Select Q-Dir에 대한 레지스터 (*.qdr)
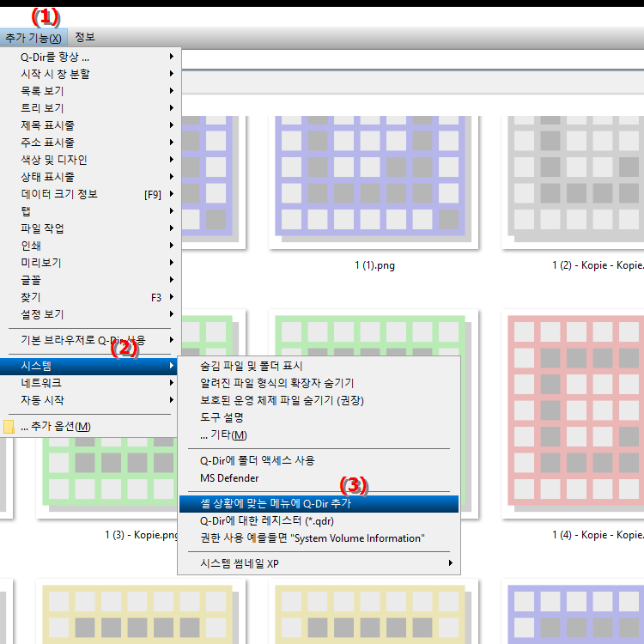The width and height of the screenshot is (644, 644). point(319,521)
